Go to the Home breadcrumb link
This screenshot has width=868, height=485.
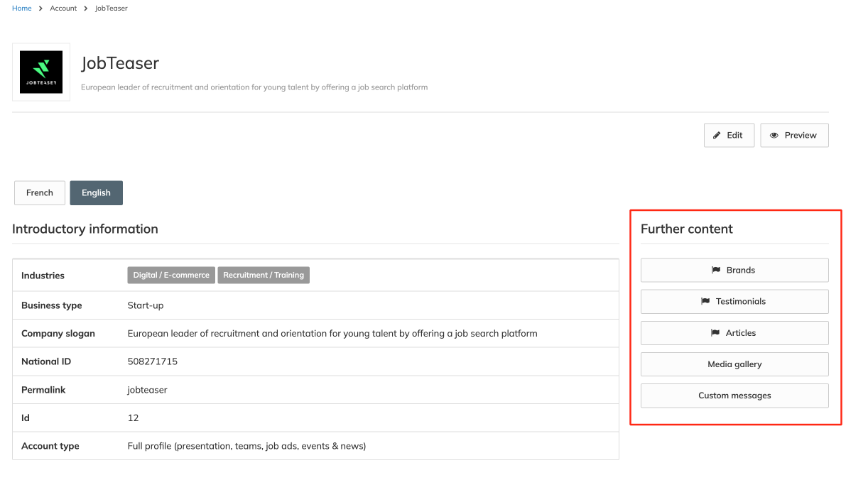click(x=22, y=9)
